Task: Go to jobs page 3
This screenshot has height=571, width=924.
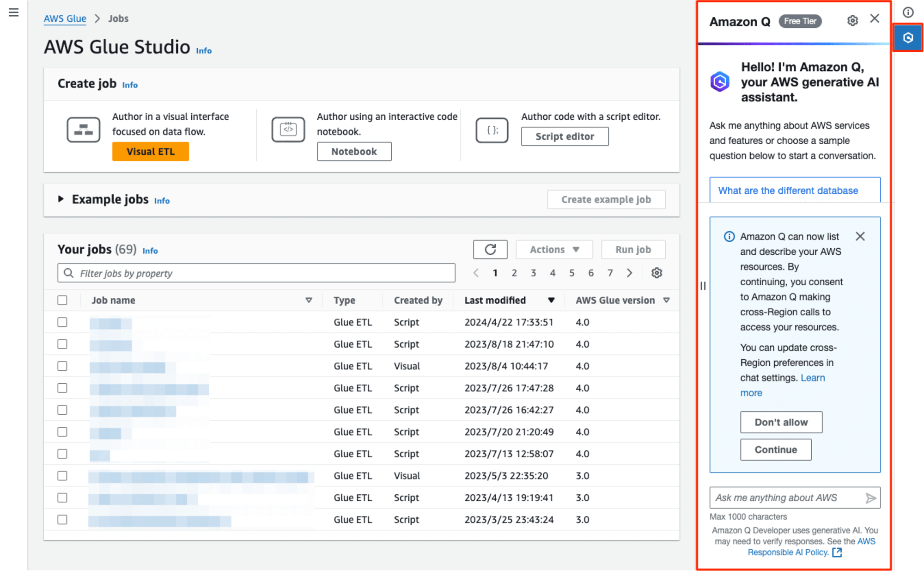Action: (533, 273)
